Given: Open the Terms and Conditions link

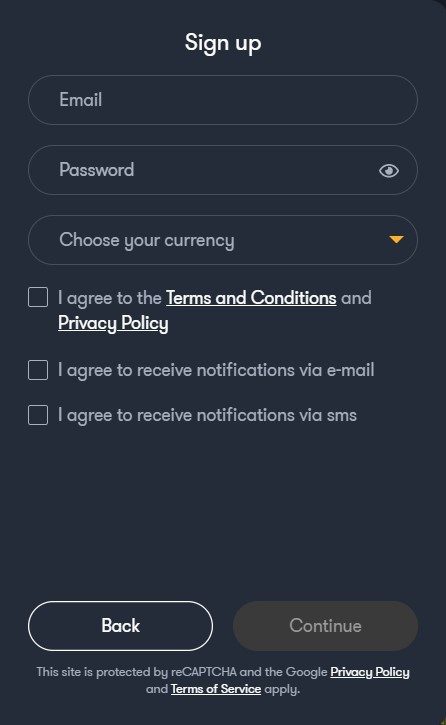Looking at the screenshot, I should tap(251, 298).
